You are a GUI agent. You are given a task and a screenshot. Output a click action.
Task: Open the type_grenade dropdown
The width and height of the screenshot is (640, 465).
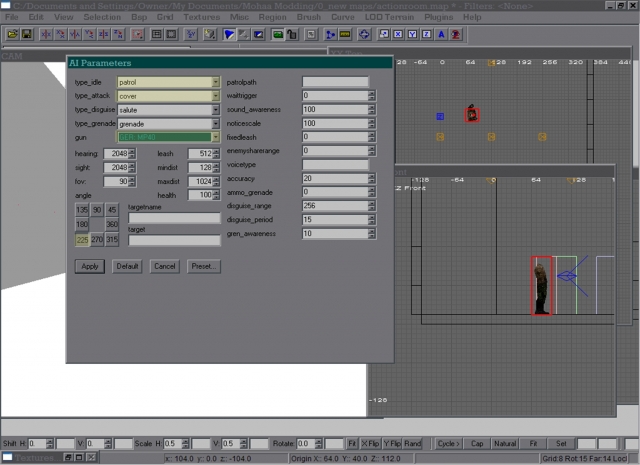216,124
